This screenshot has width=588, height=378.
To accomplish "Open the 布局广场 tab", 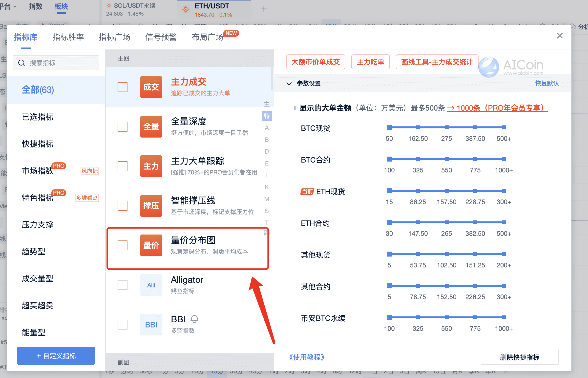I will [x=207, y=37].
